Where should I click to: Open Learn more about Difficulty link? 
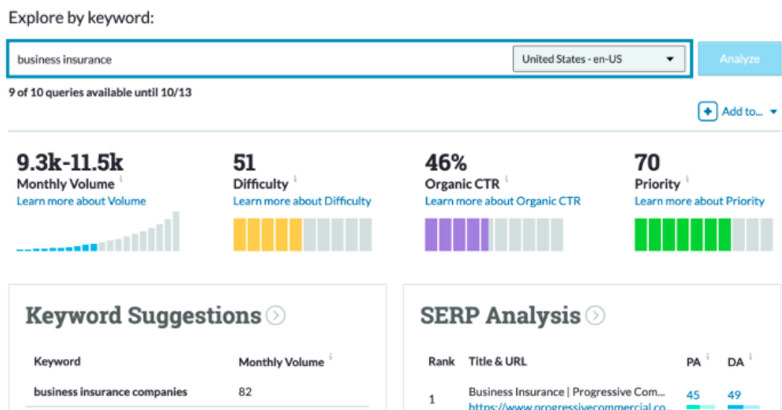pos(302,201)
